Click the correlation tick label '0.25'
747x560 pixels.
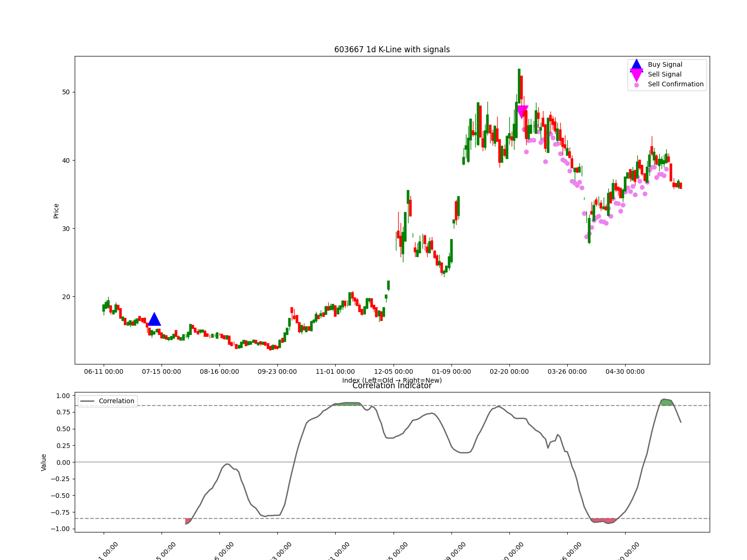click(63, 446)
